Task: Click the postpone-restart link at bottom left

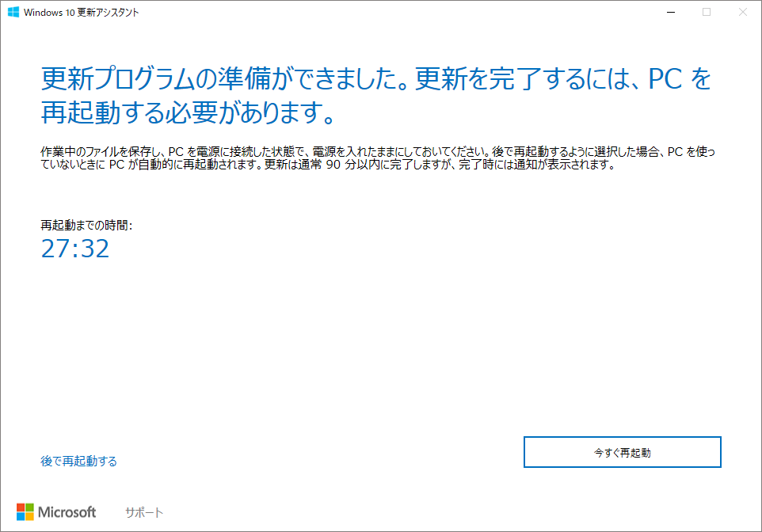Action: tap(77, 461)
